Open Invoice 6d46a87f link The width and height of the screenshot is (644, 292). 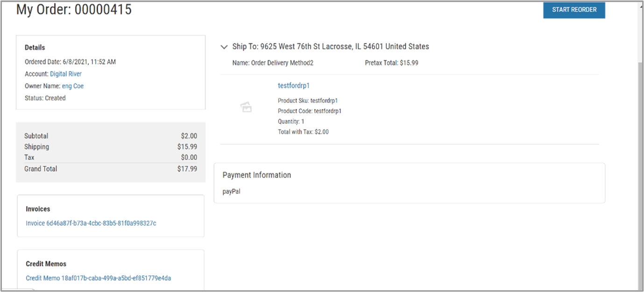(91, 223)
